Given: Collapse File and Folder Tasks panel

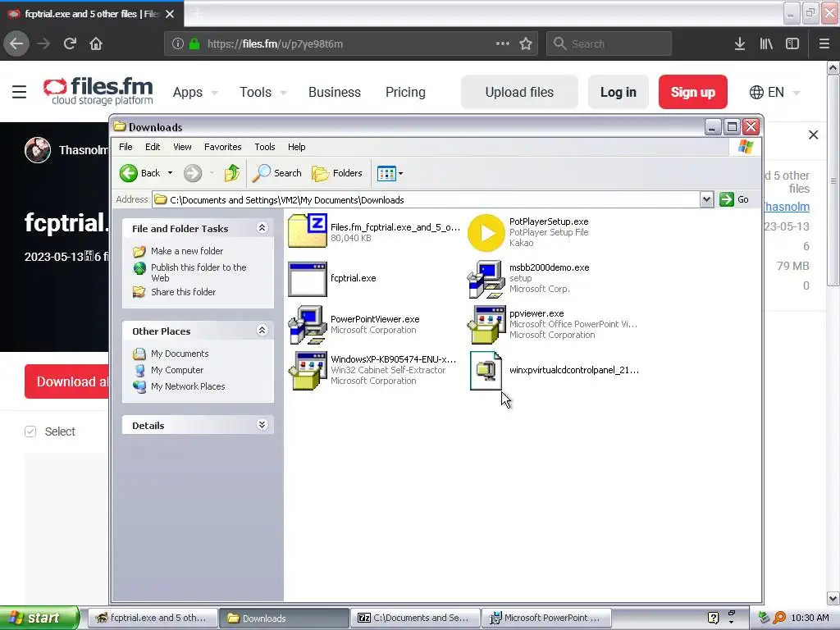Looking at the screenshot, I should click(262, 228).
